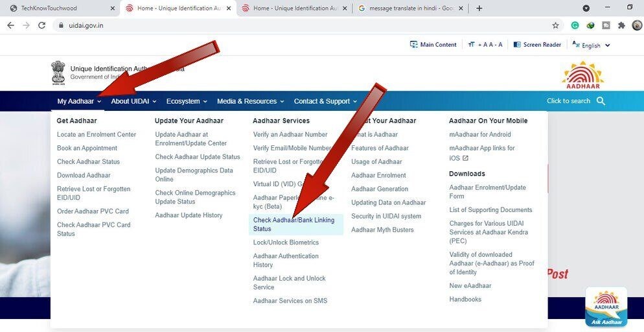The image size is (644, 332).
Task: Open Updating Data on Aadhaar
Action: 389,202
